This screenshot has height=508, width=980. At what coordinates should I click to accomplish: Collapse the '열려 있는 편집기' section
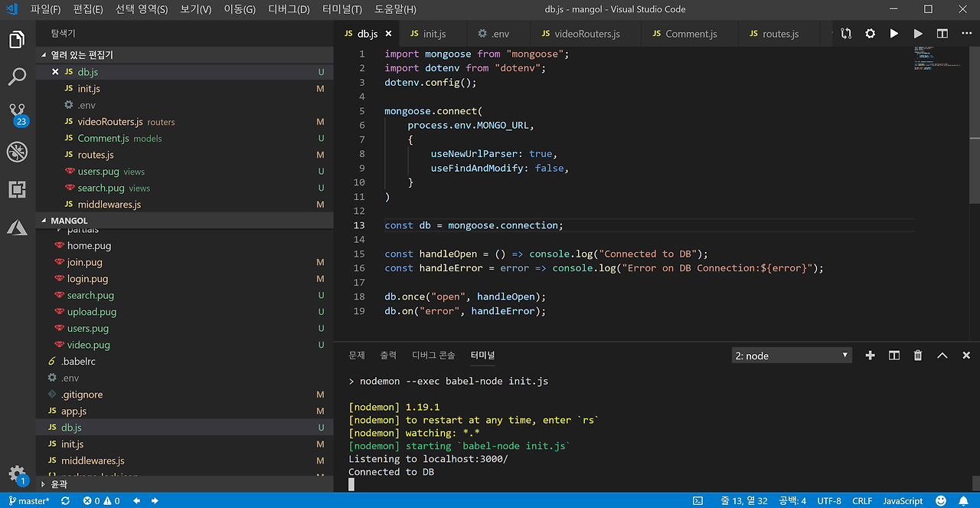[82, 55]
